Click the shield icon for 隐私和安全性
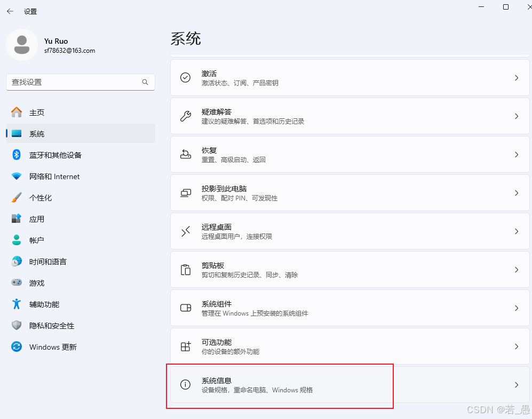Image resolution: width=532 pixels, height=419 pixels. (17, 325)
